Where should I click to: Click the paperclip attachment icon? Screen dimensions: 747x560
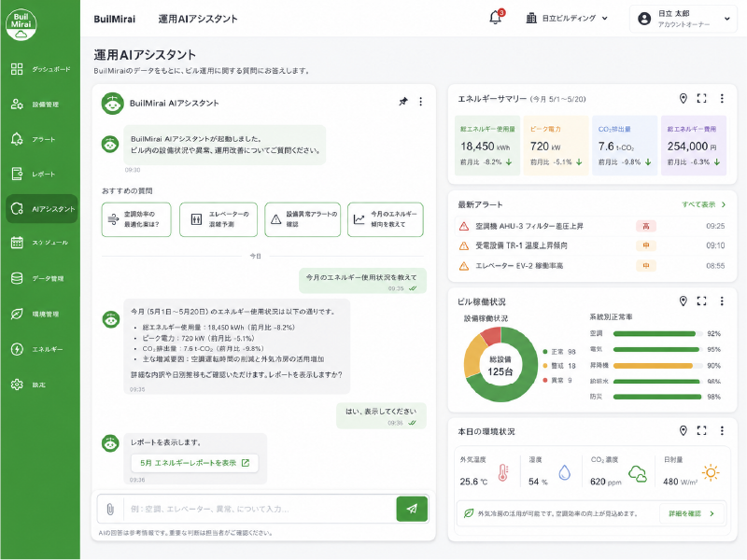click(x=110, y=509)
